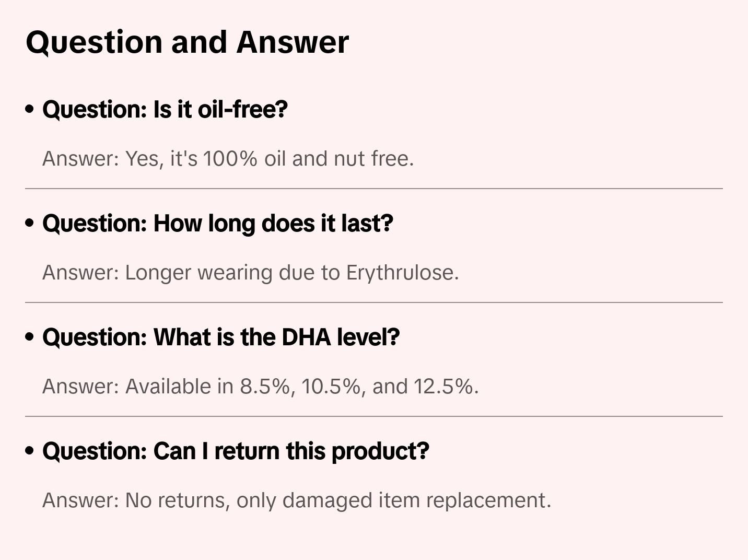
Task: Select the 'Can I return this product?' question
Action: (x=236, y=451)
